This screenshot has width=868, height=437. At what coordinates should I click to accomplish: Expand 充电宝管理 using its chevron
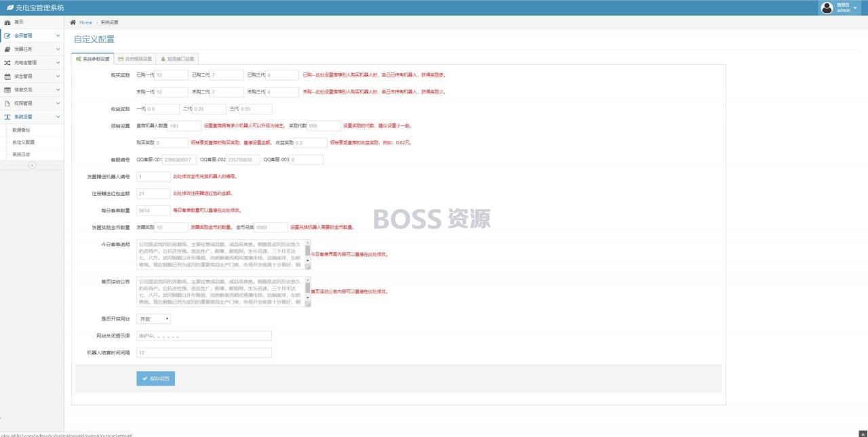(x=58, y=62)
